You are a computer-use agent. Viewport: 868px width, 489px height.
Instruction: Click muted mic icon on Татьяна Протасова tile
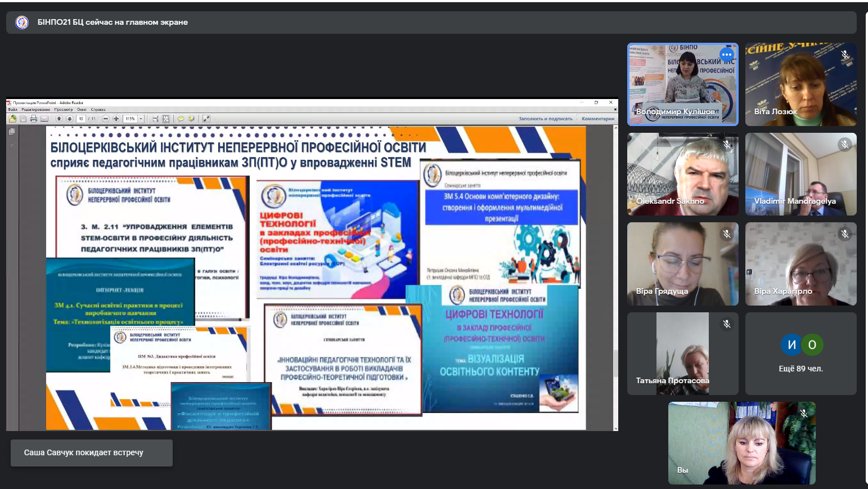[727, 324]
